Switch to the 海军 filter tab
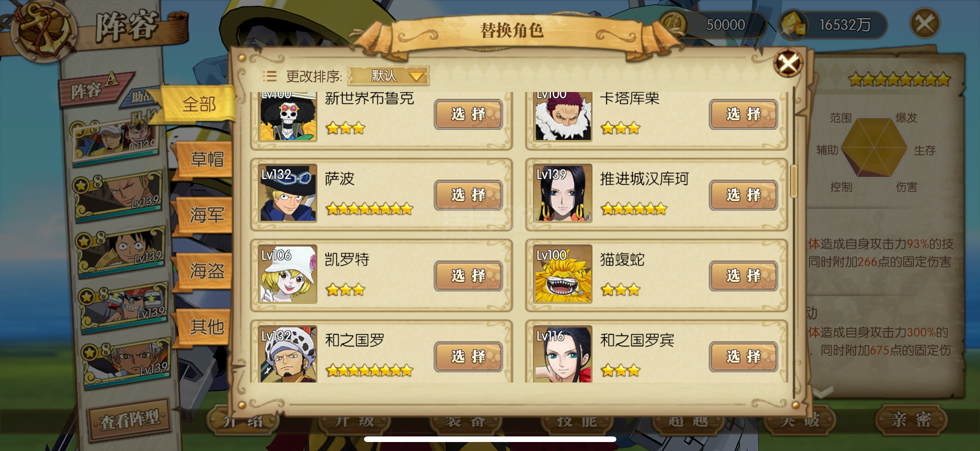 tap(207, 215)
